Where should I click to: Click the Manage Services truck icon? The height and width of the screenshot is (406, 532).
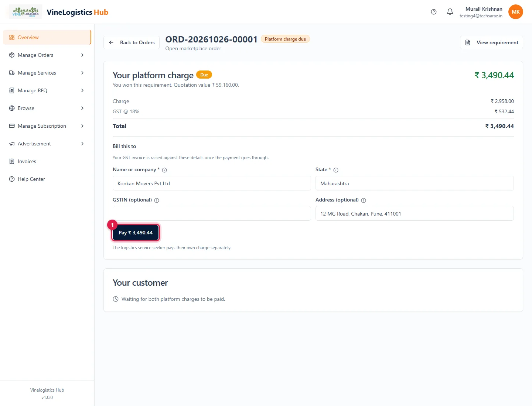[12, 73]
